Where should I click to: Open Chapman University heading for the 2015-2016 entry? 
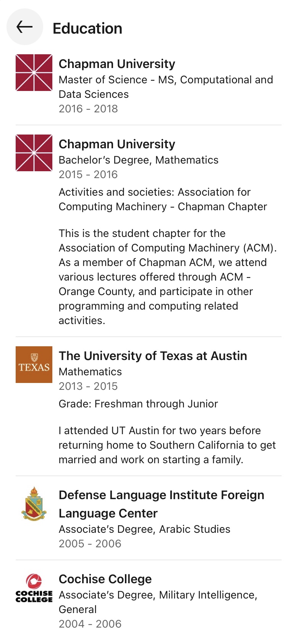[x=117, y=144]
